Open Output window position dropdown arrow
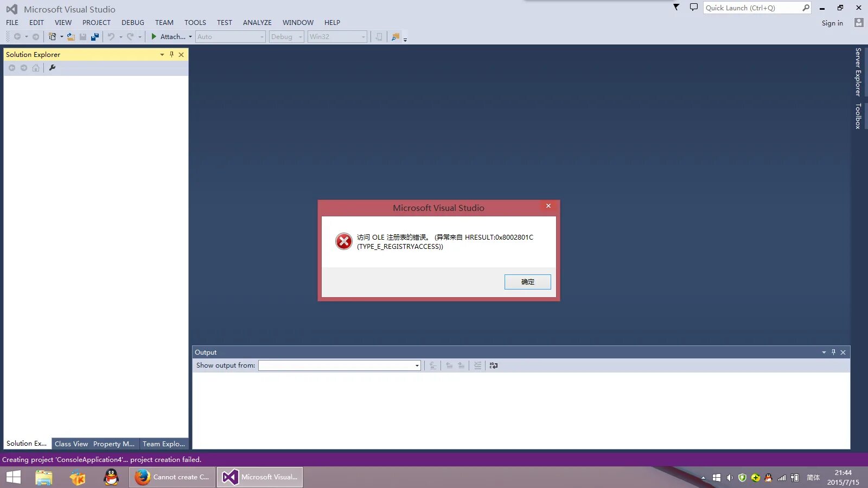 pos(824,352)
